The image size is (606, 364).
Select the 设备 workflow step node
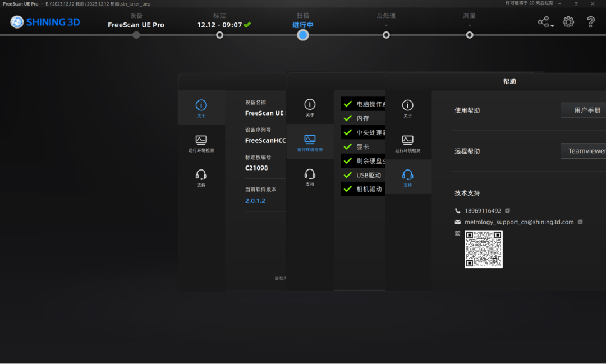(x=136, y=35)
